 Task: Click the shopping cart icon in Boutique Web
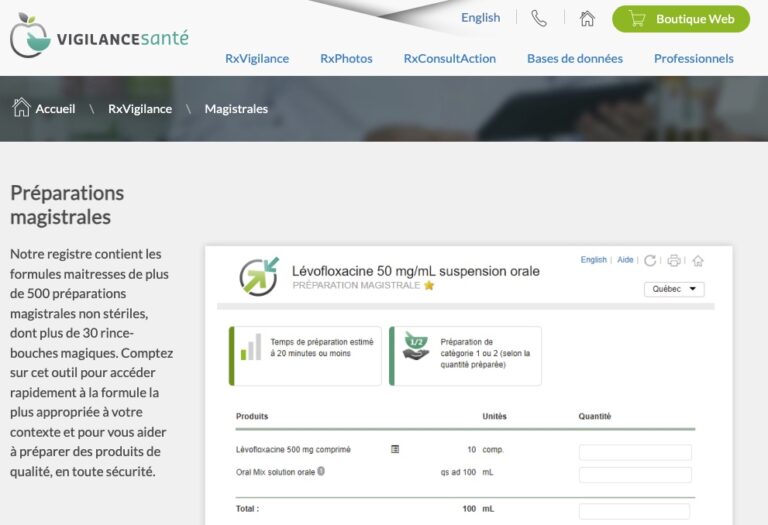637,19
